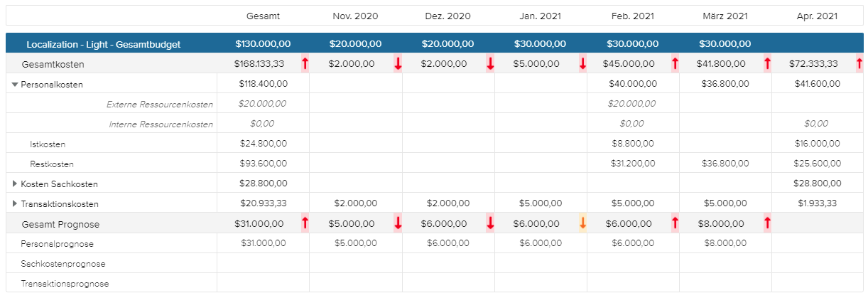
Task: Collapse the Personalkosten row
Action: pyautogui.click(x=15, y=85)
